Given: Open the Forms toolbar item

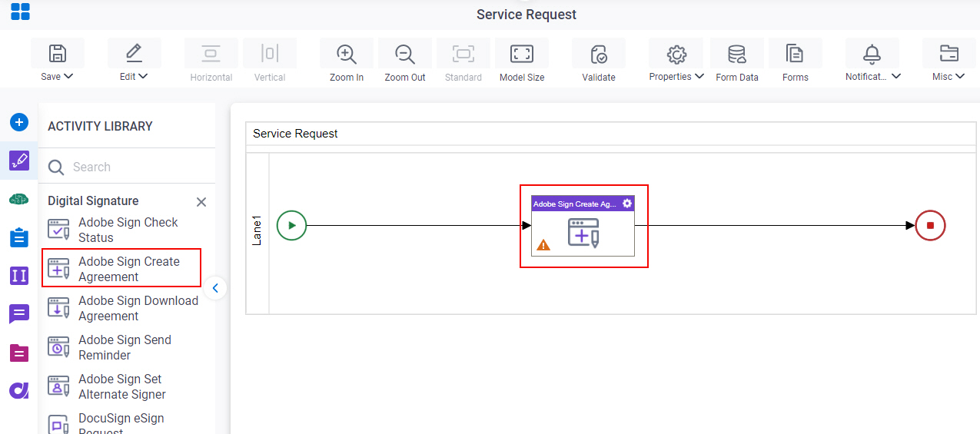Looking at the screenshot, I should (796, 61).
